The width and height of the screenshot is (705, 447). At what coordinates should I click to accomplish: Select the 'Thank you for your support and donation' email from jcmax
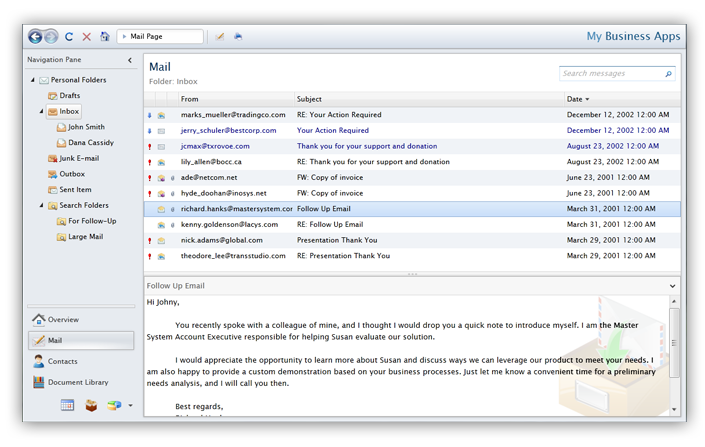412,147
